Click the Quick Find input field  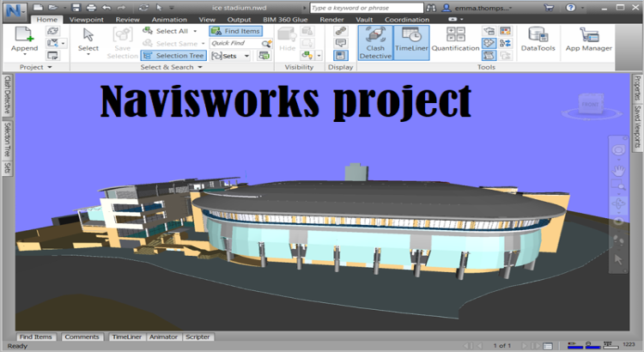[x=236, y=43]
